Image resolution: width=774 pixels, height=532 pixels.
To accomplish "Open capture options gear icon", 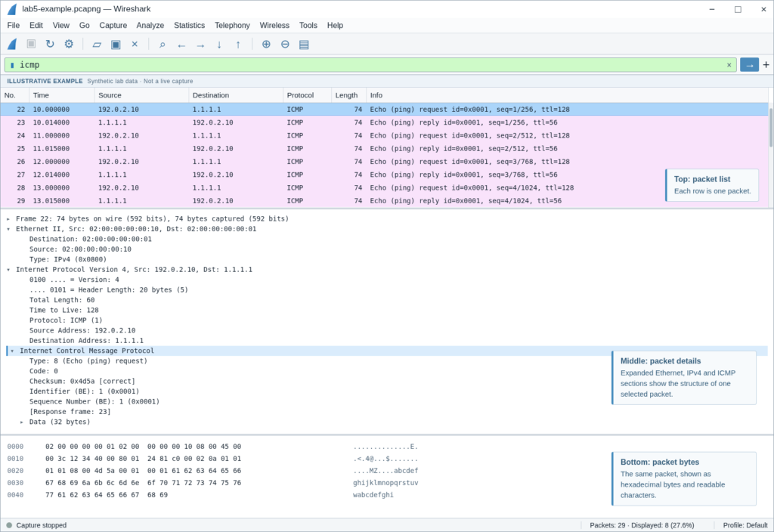I will (69, 44).
